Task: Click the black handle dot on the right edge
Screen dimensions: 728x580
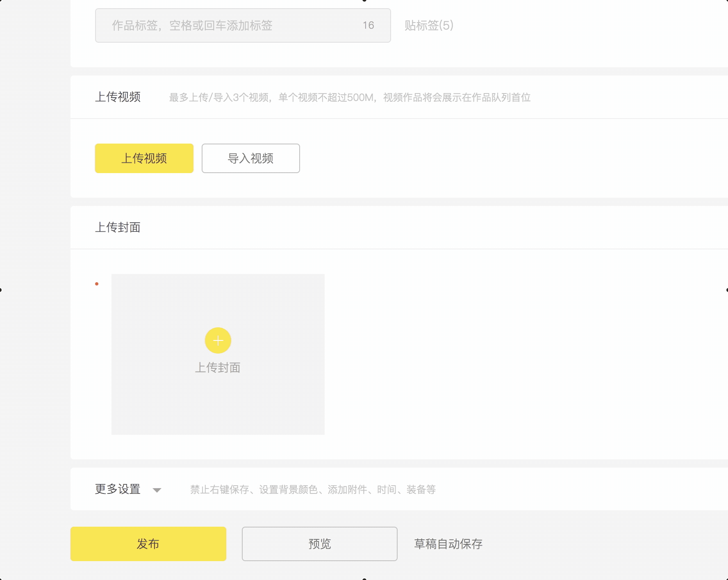Action: pos(727,290)
